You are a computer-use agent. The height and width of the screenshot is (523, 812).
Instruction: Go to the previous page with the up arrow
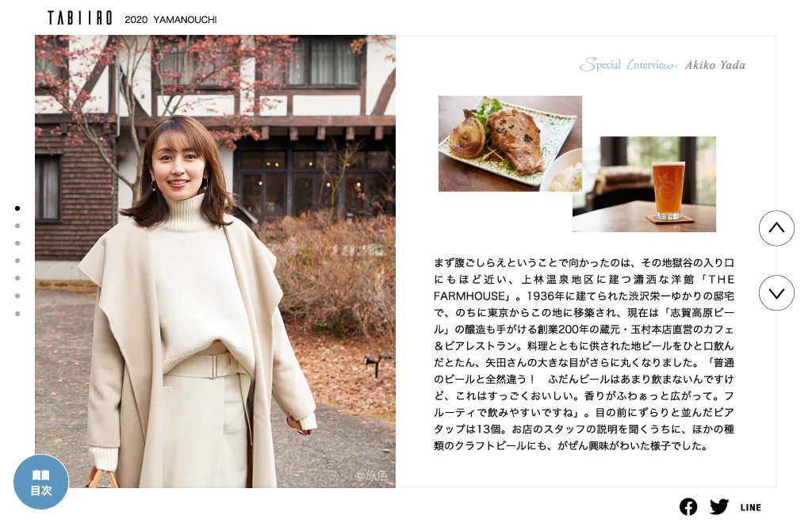point(776,228)
